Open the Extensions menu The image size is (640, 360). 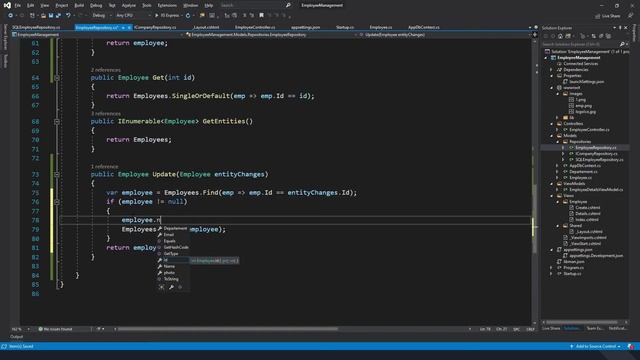(x=167, y=5)
